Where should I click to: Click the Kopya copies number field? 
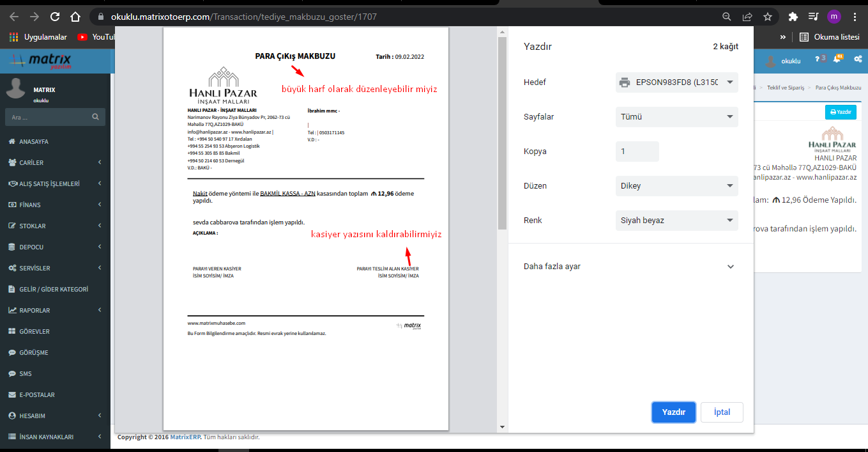(x=637, y=152)
